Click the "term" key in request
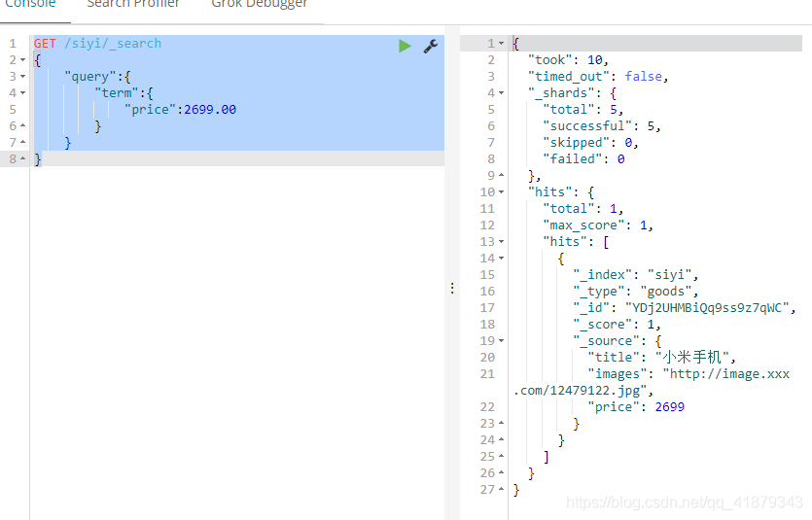812x520 pixels. click(x=117, y=93)
